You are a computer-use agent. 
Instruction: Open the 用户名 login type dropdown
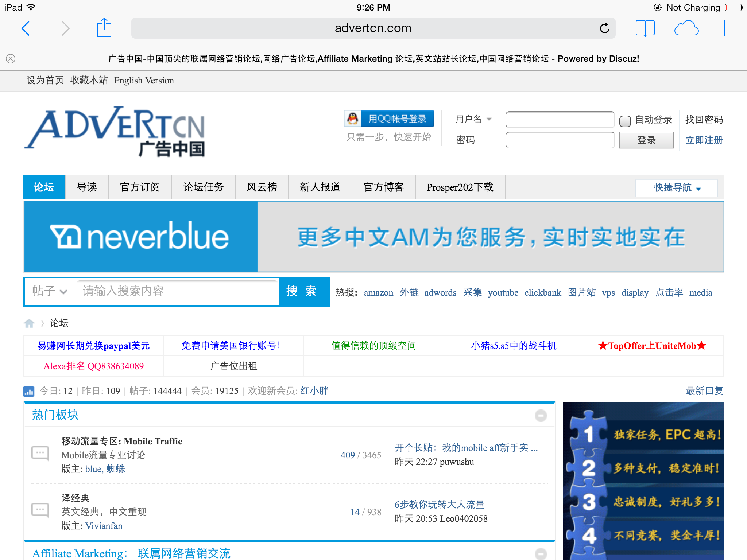click(x=474, y=119)
